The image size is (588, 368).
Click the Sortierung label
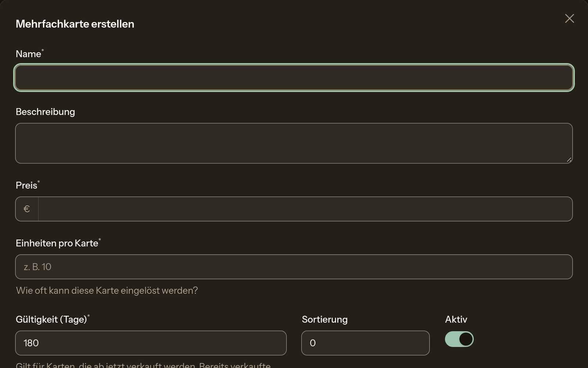click(x=325, y=319)
